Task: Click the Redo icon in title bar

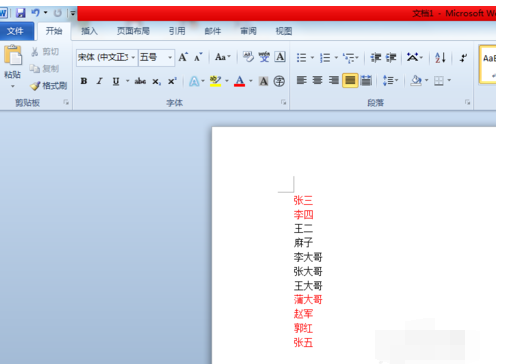Action: [x=58, y=13]
